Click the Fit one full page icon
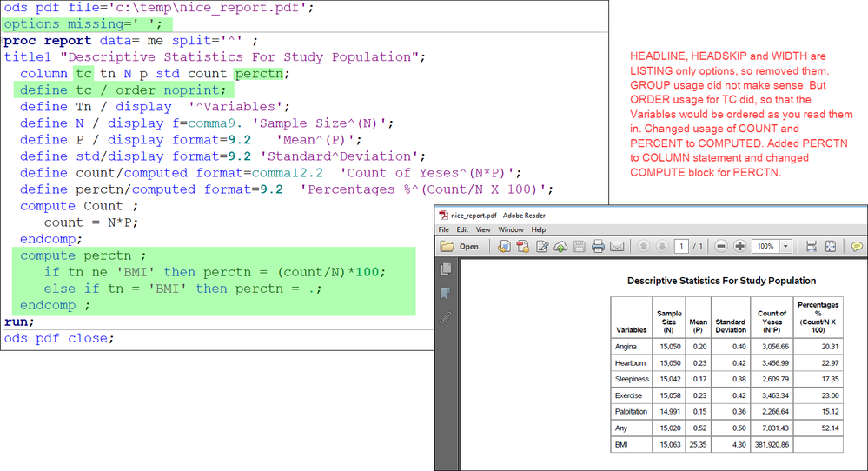868x471 pixels. click(831, 246)
